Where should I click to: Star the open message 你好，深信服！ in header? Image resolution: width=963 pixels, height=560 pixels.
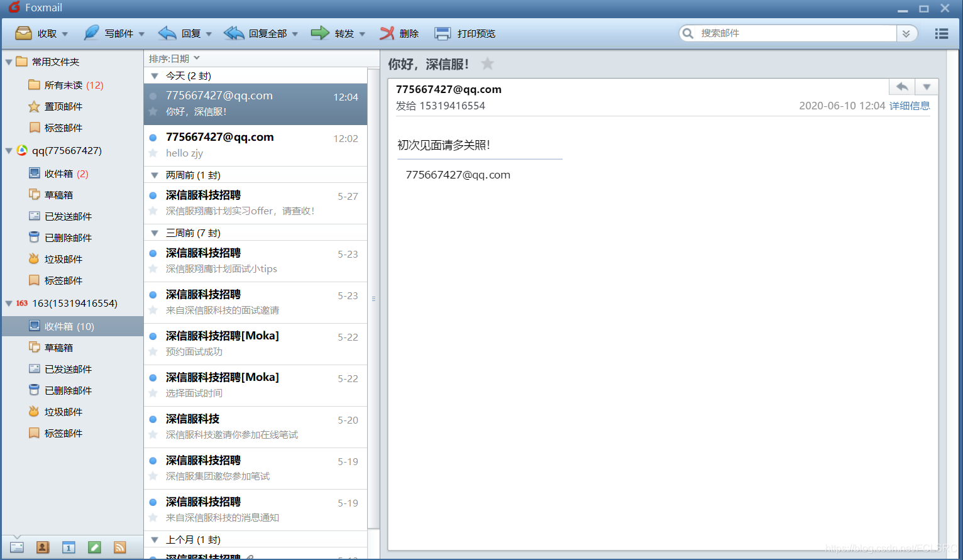click(487, 63)
